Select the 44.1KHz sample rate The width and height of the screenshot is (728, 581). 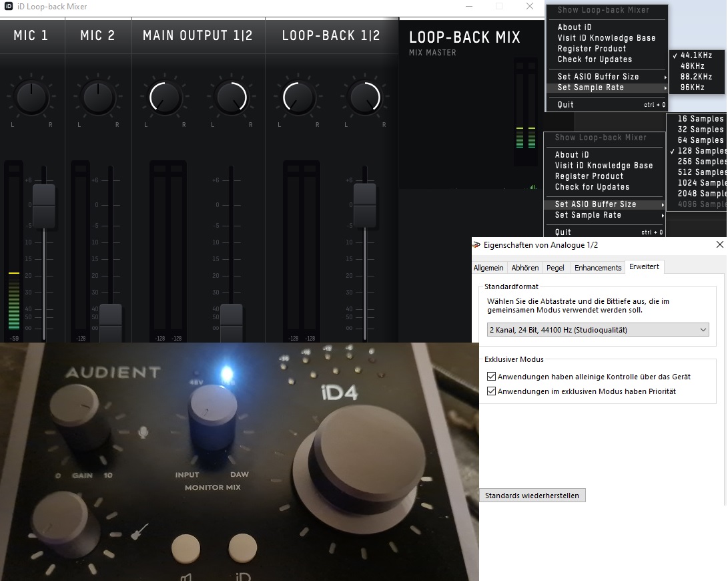coord(696,55)
